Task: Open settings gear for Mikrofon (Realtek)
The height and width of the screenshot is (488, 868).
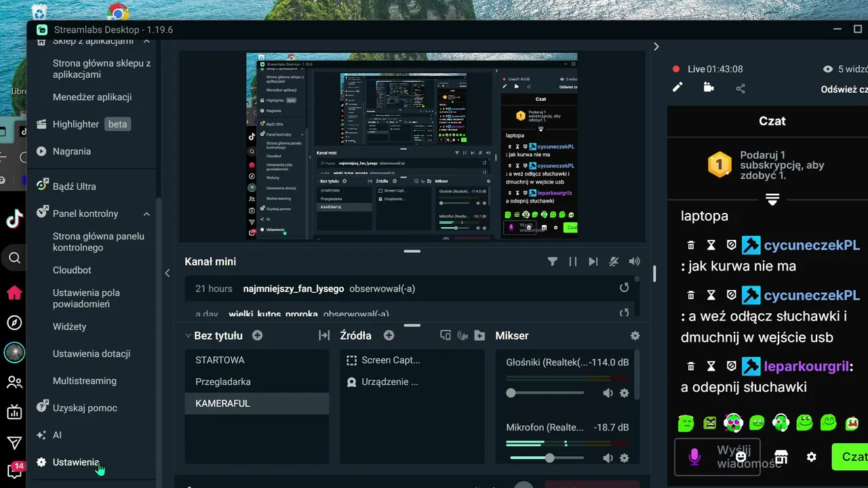Action: [625, 458]
